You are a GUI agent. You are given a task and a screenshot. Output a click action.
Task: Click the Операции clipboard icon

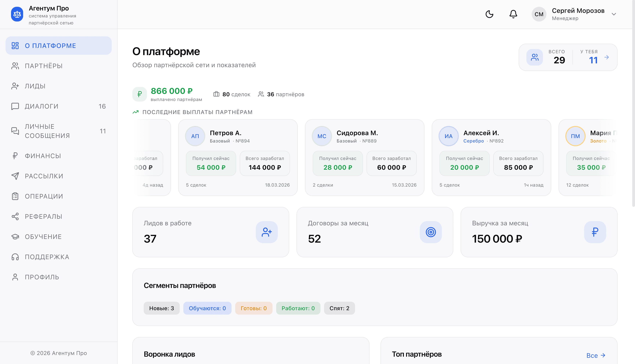point(15,196)
